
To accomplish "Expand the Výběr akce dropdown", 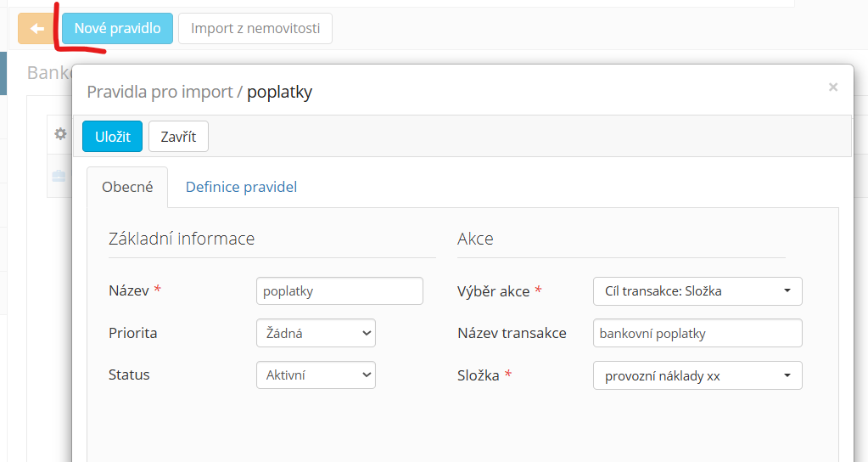I will pos(697,291).
